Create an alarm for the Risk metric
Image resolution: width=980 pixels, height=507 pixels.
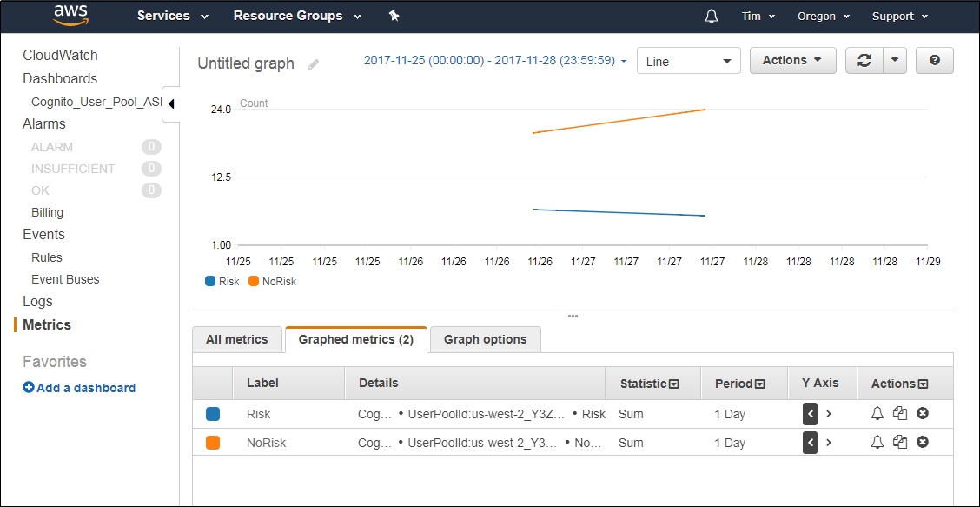click(x=877, y=414)
